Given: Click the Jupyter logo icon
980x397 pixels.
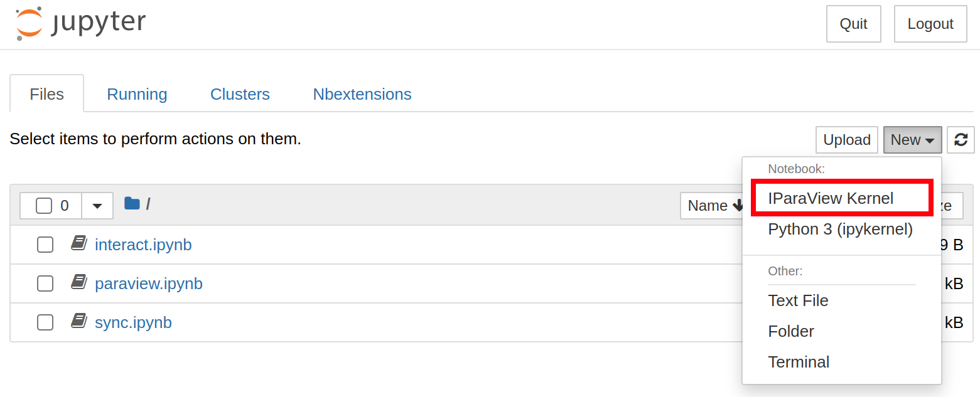Looking at the screenshot, I should point(29,23).
